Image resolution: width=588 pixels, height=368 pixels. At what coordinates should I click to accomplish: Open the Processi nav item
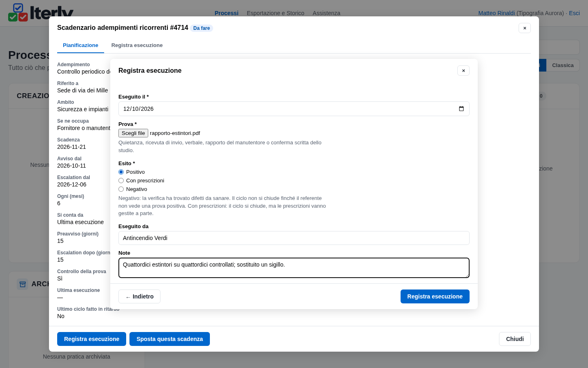click(x=227, y=13)
